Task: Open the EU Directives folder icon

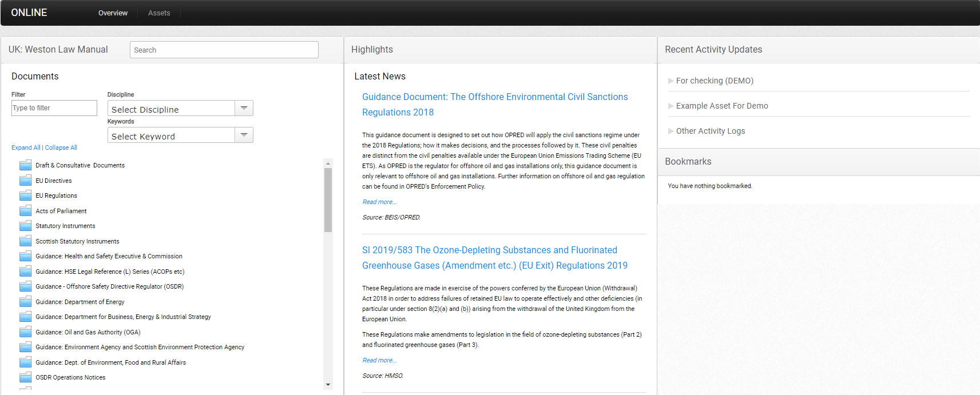Action: pyautogui.click(x=26, y=181)
